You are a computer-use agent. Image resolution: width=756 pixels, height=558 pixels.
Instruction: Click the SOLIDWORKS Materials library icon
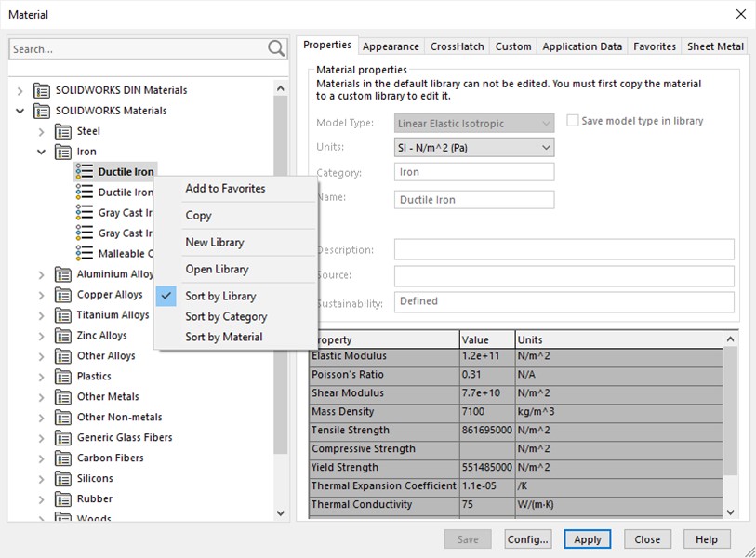(42, 110)
